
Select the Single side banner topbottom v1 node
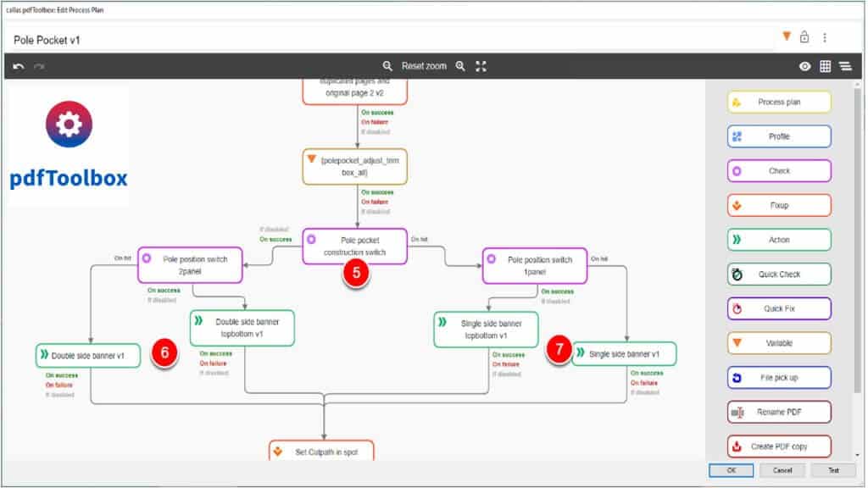486,330
